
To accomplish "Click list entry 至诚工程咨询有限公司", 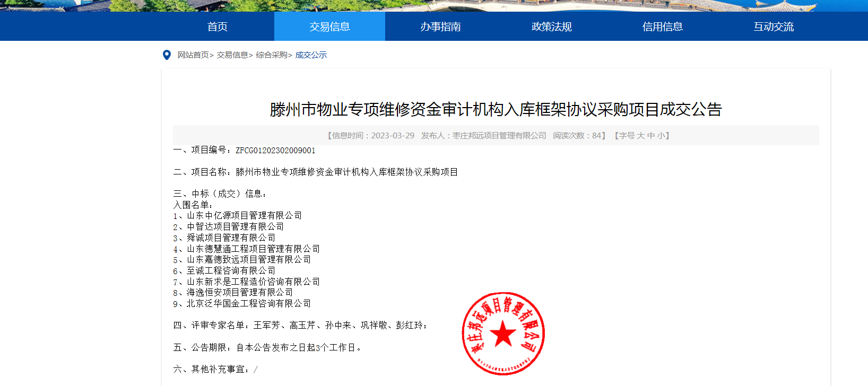I will pyautogui.click(x=231, y=271).
